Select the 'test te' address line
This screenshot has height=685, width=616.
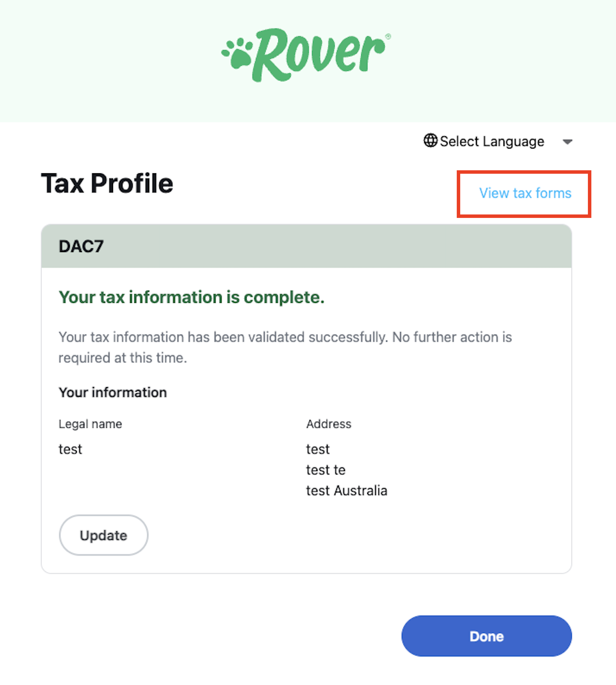[x=326, y=470]
